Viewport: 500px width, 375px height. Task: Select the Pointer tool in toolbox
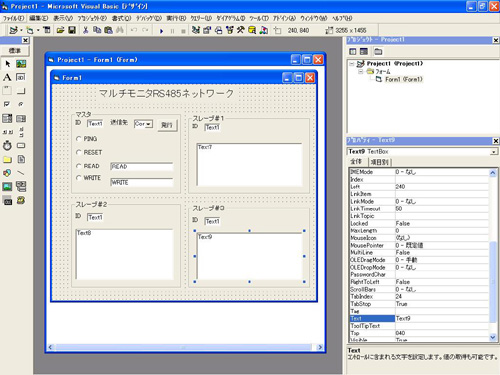click(7, 64)
